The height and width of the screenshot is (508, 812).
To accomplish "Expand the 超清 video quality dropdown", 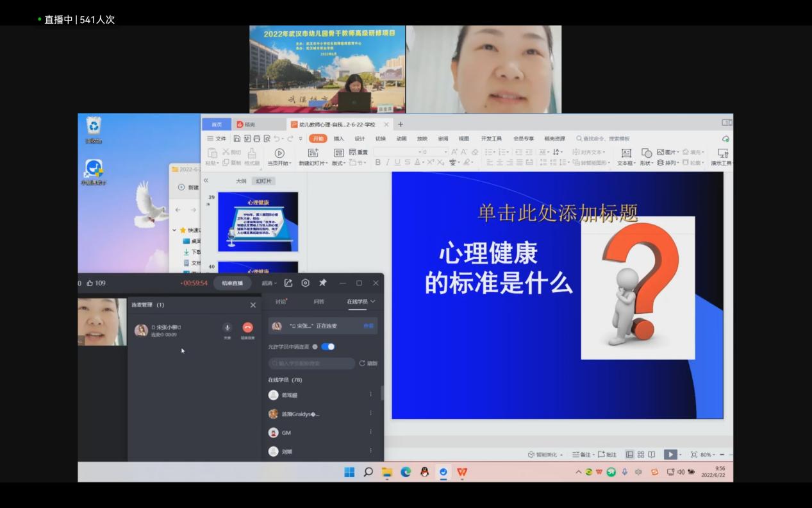I will 269,283.
